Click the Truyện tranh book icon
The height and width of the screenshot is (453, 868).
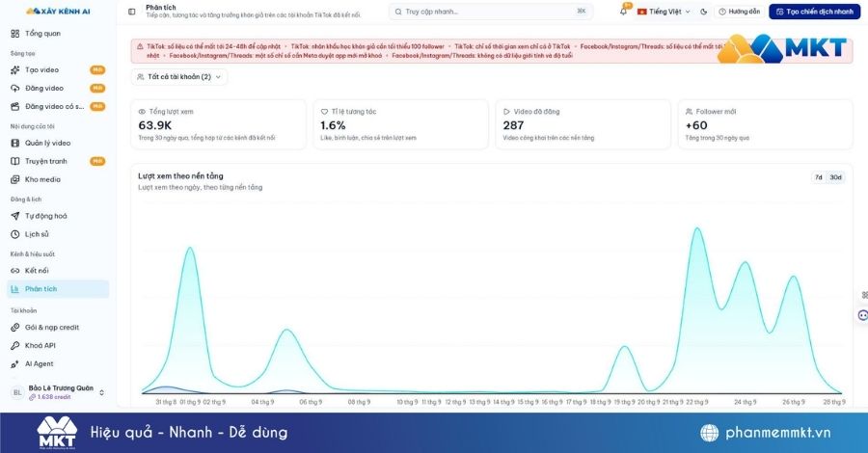pyautogui.click(x=14, y=162)
